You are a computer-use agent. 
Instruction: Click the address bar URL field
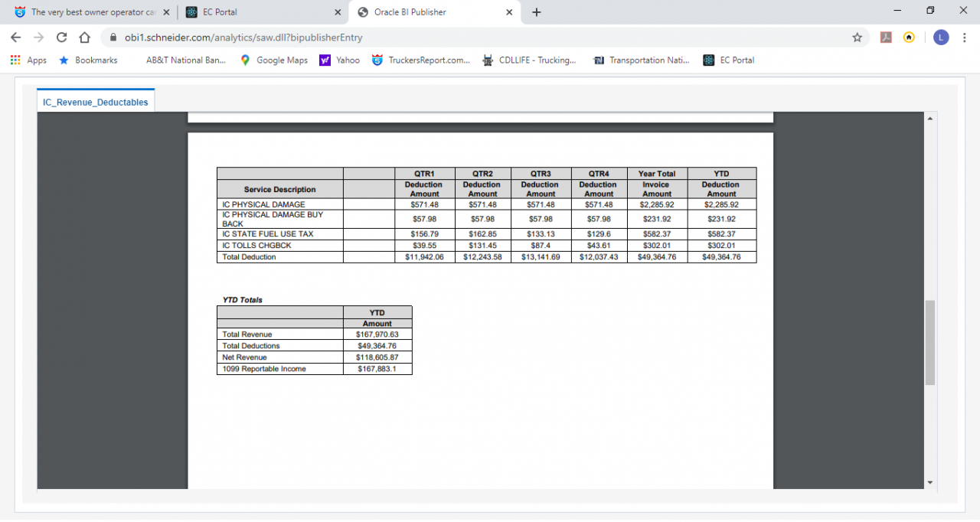[x=459, y=38]
